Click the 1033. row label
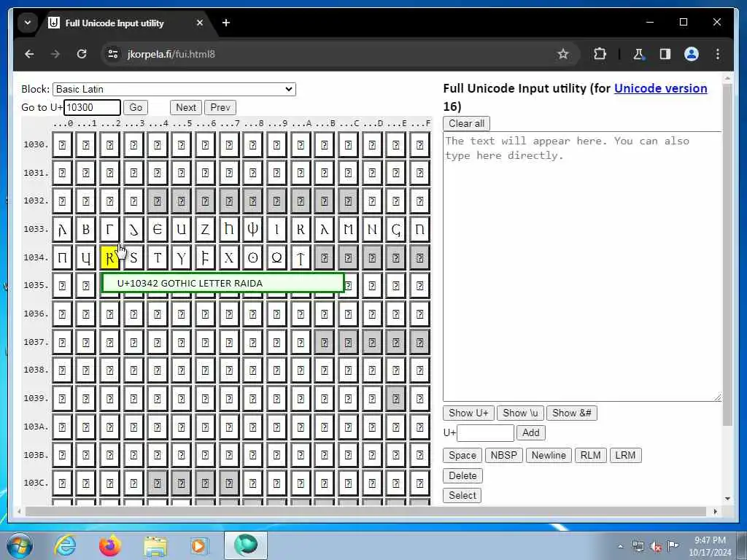 coord(36,229)
